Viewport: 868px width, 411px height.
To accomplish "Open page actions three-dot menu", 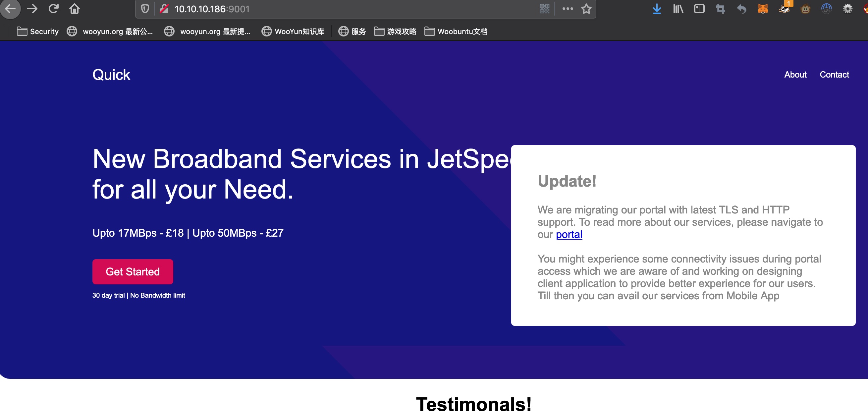I will pyautogui.click(x=568, y=9).
